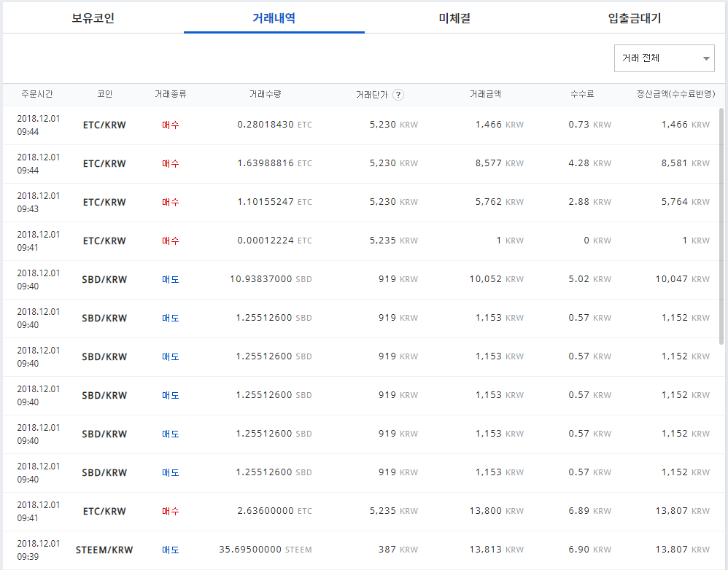
Task: Select ETC/KRW in the 0.00012224 ETC row
Action: (104, 241)
